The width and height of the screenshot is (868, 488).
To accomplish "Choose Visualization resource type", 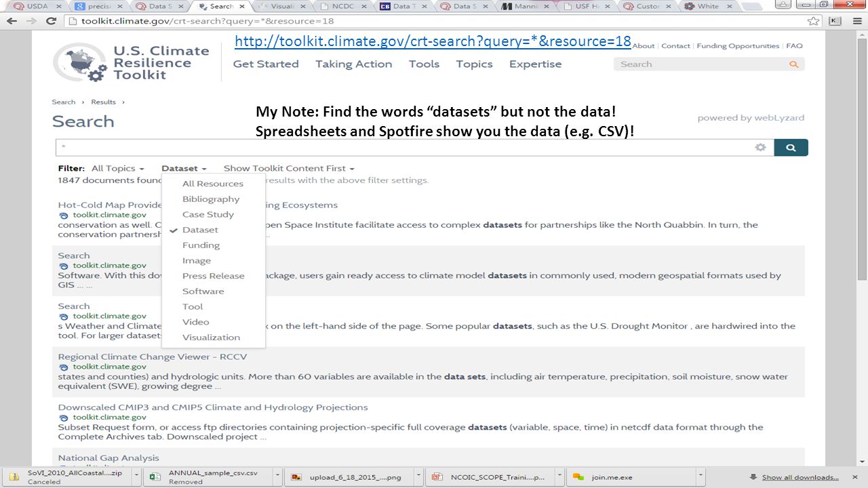I will pyautogui.click(x=213, y=338).
